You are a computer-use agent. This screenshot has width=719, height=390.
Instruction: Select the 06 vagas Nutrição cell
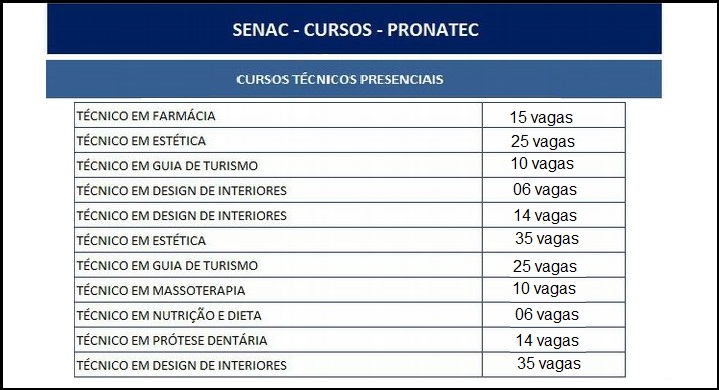click(x=554, y=315)
